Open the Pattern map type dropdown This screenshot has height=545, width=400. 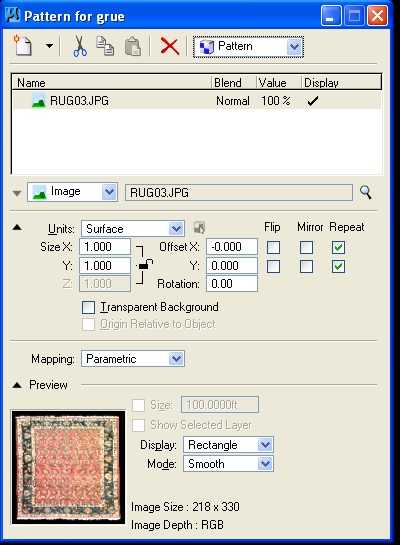pyautogui.click(x=248, y=47)
